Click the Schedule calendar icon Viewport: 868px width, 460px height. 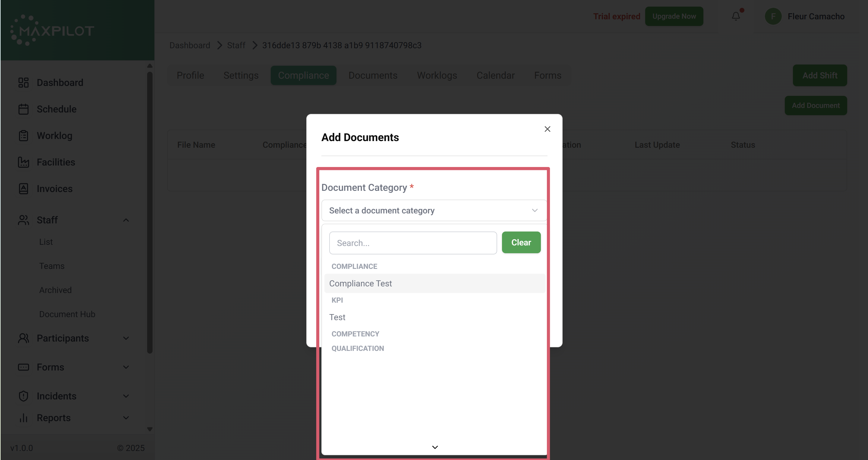tap(23, 109)
